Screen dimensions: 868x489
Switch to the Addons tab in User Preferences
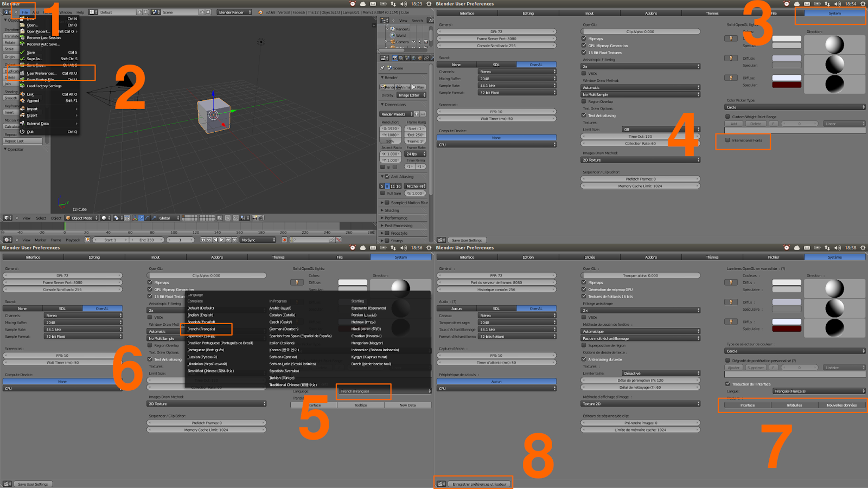(651, 13)
